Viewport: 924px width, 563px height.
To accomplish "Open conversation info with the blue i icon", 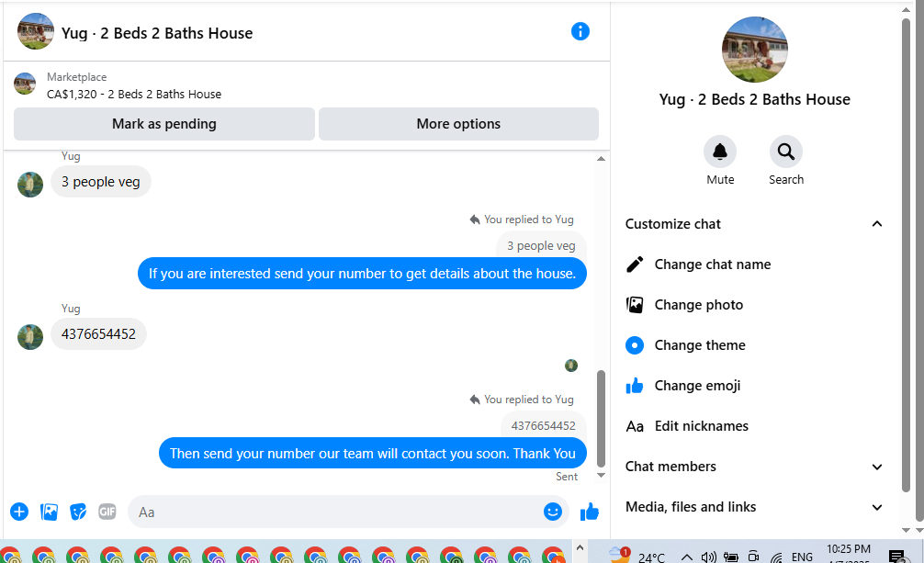I will coord(580,31).
